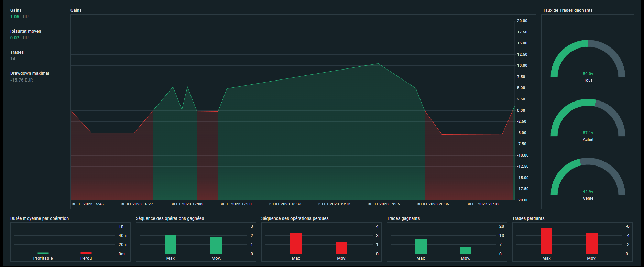
Task: Click the Moy. bar in Trades gagnants
Action: pos(466,250)
